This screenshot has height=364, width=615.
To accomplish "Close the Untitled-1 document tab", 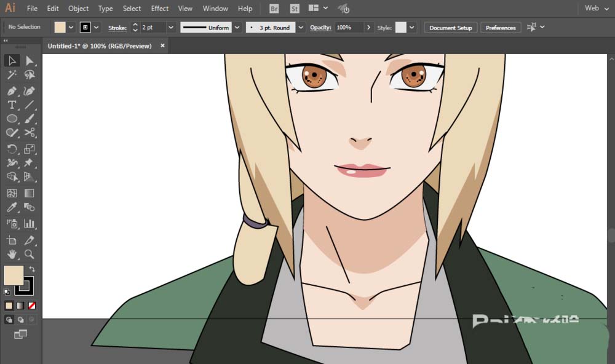I will [162, 45].
